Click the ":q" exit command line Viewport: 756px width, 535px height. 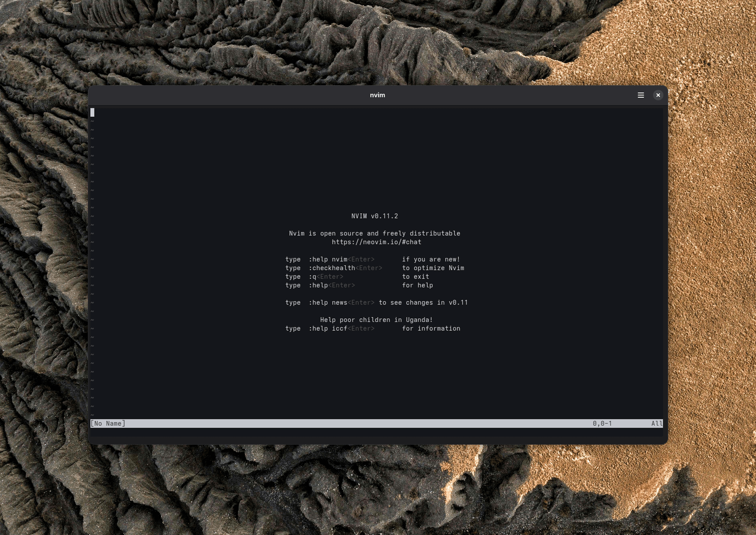(x=313, y=276)
